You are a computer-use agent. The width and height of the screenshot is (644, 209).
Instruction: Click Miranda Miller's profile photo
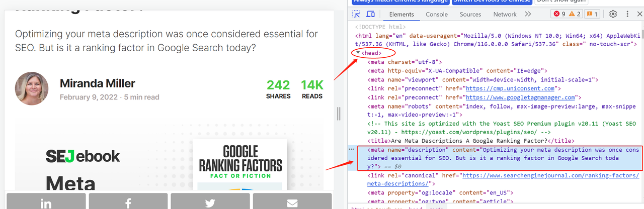click(x=32, y=88)
